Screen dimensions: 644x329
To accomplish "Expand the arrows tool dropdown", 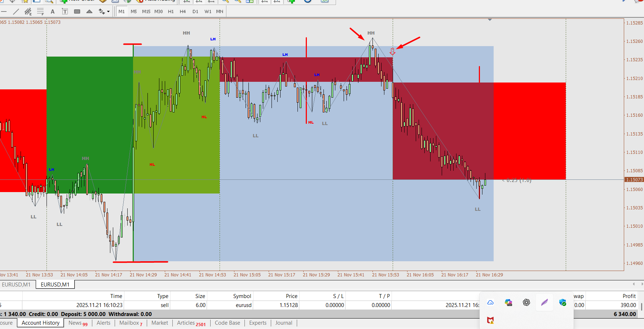I will [x=108, y=12].
